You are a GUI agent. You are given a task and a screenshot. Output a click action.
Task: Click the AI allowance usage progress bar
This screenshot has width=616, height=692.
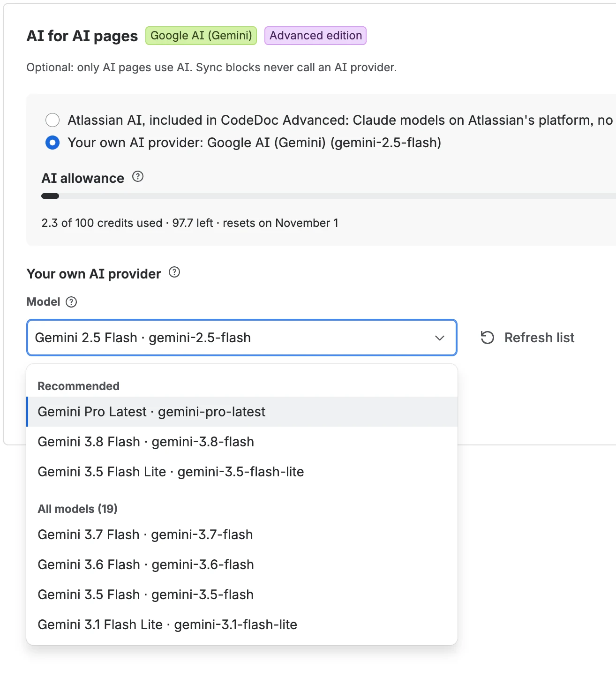coord(328,196)
